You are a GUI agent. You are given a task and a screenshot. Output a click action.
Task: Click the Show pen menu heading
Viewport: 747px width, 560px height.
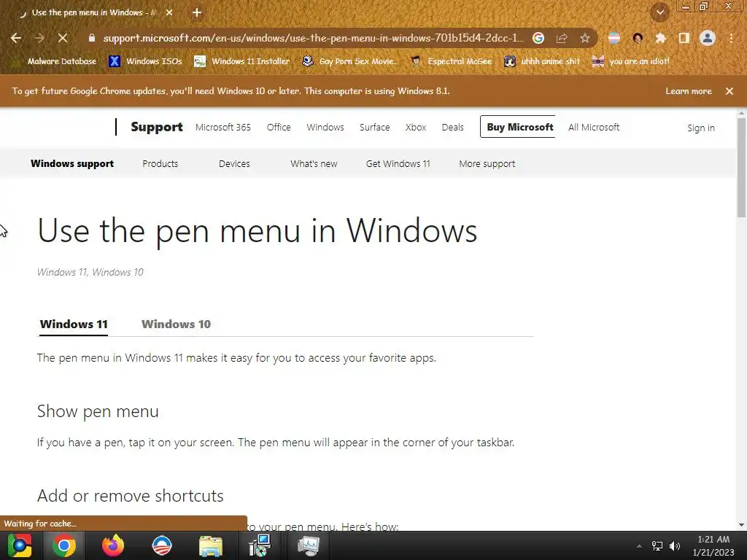click(x=98, y=411)
